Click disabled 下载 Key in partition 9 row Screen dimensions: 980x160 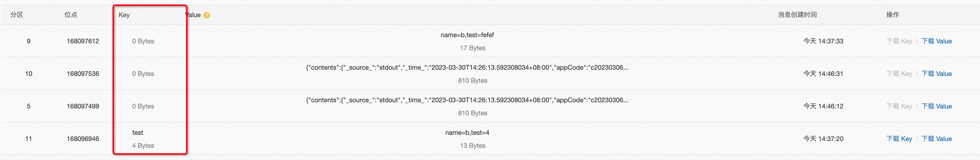pyautogui.click(x=899, y=41)
